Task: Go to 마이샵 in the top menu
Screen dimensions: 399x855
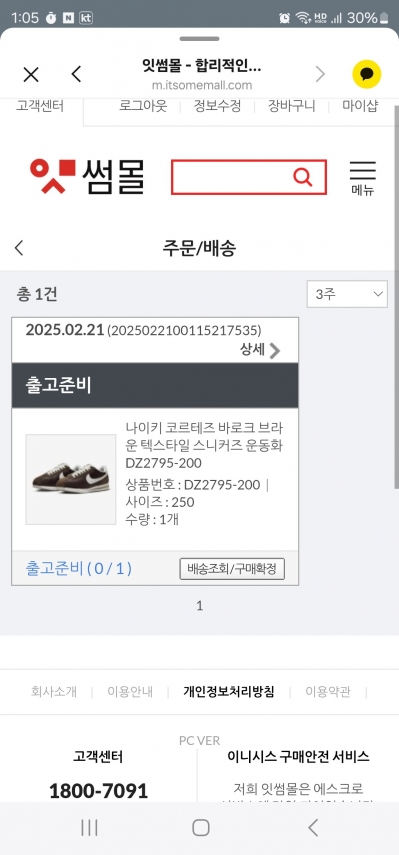Action: pos(360,106)
